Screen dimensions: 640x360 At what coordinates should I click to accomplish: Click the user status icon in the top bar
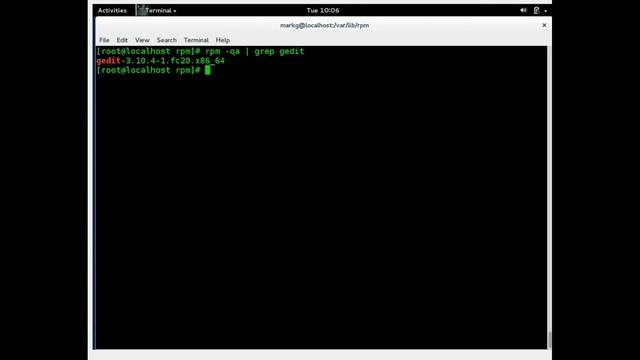[537, 11]
